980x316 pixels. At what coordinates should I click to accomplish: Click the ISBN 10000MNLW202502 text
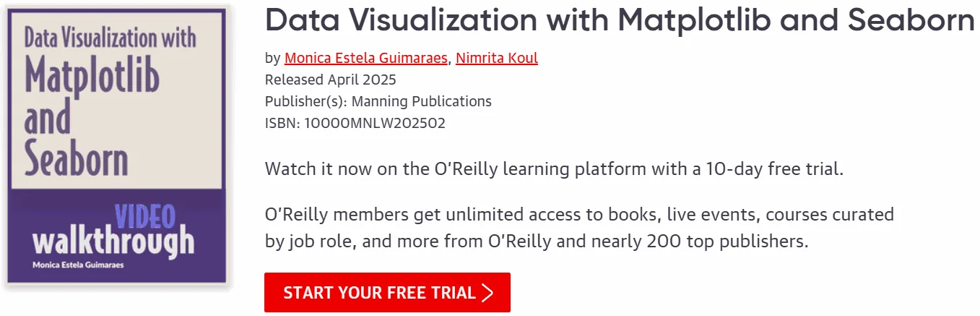355,123
